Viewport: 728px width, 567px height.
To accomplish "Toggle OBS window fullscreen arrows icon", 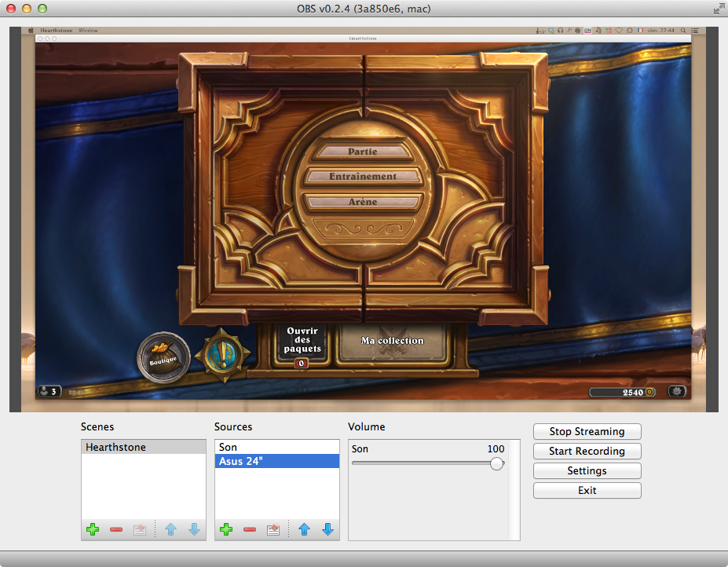I will [719, 9].
